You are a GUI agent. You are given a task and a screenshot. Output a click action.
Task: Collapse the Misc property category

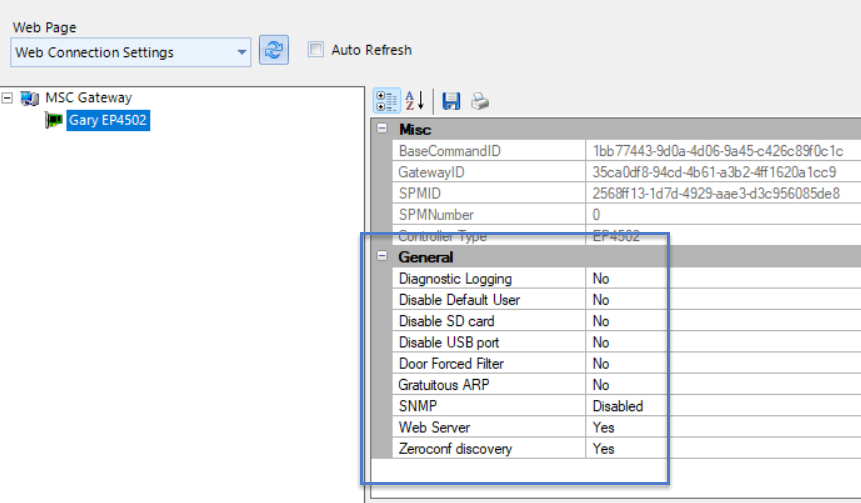pos(382,128)
